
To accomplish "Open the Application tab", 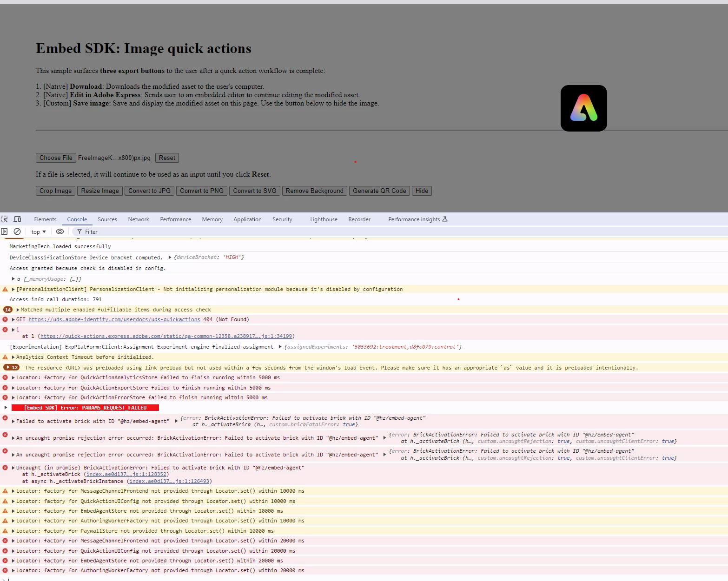I will [x=247, y=219].
